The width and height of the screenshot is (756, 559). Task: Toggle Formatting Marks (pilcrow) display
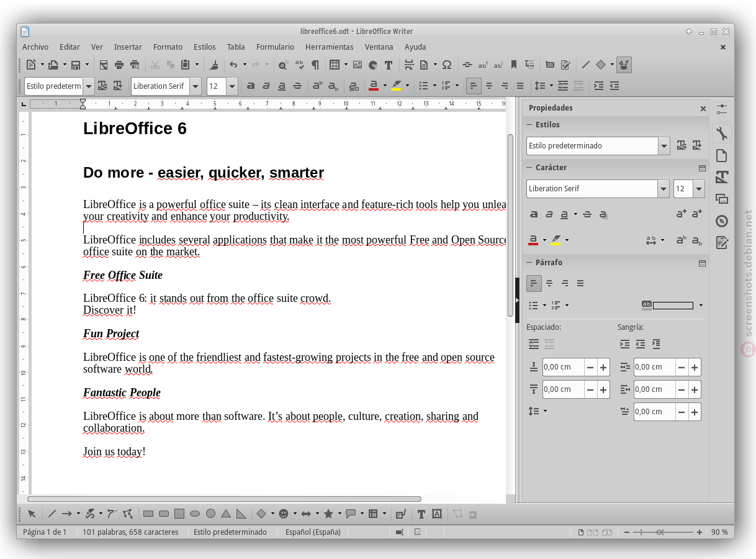[315, 65]
